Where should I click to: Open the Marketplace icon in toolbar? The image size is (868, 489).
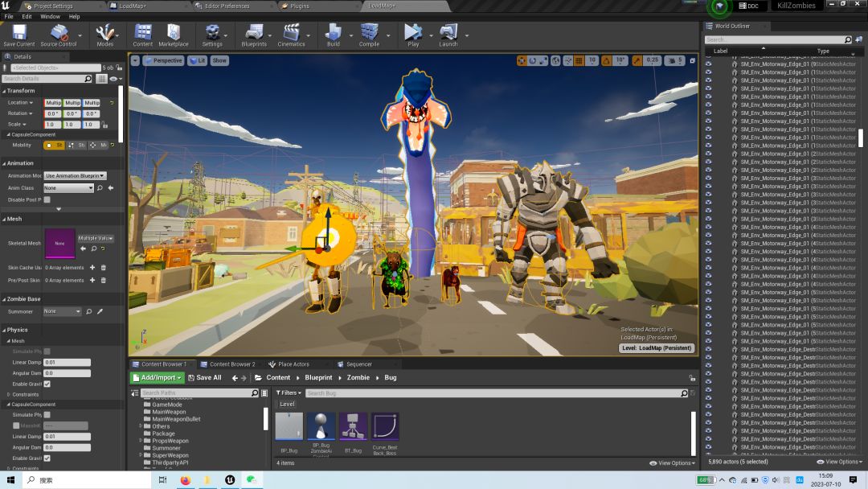tap(173, 34)
